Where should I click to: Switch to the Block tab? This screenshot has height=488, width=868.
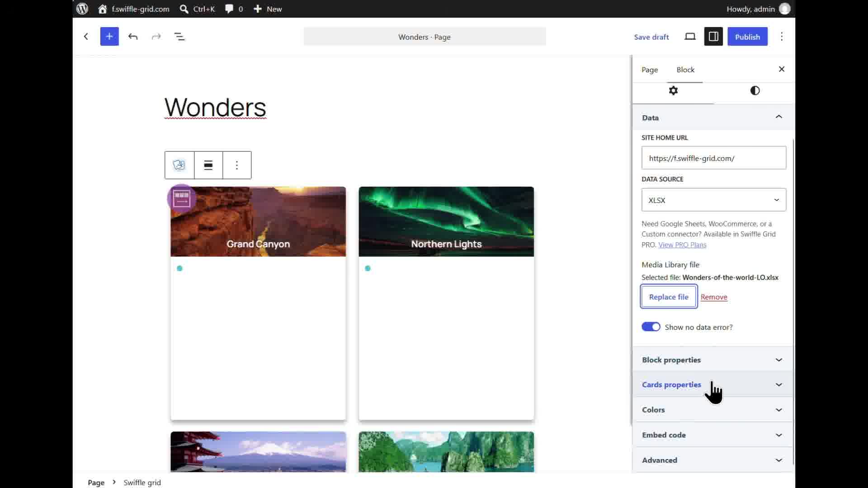click(x=685, y=70)
